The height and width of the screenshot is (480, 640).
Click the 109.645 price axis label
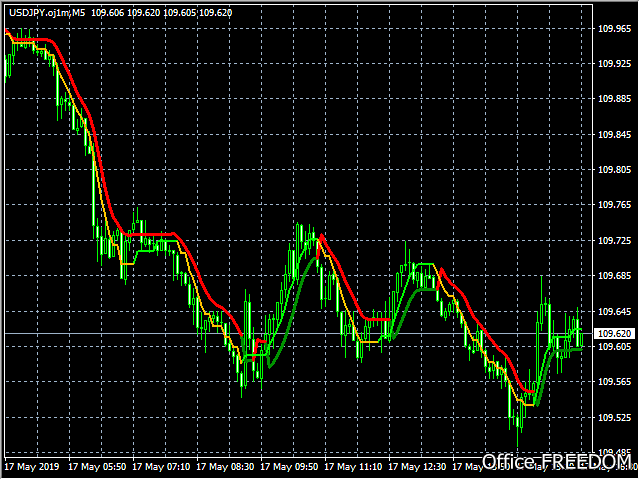pyautogui.click(x=614, y=312)
